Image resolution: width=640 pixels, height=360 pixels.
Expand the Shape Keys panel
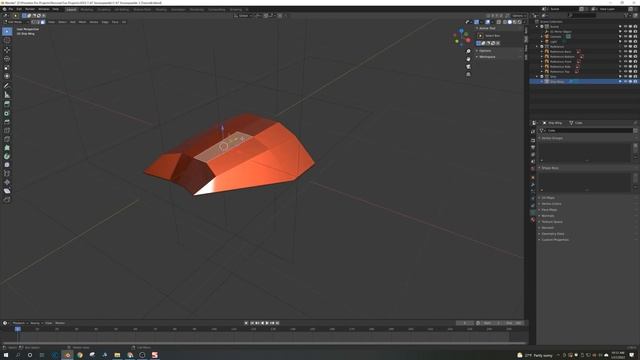(x=550, y=168)
